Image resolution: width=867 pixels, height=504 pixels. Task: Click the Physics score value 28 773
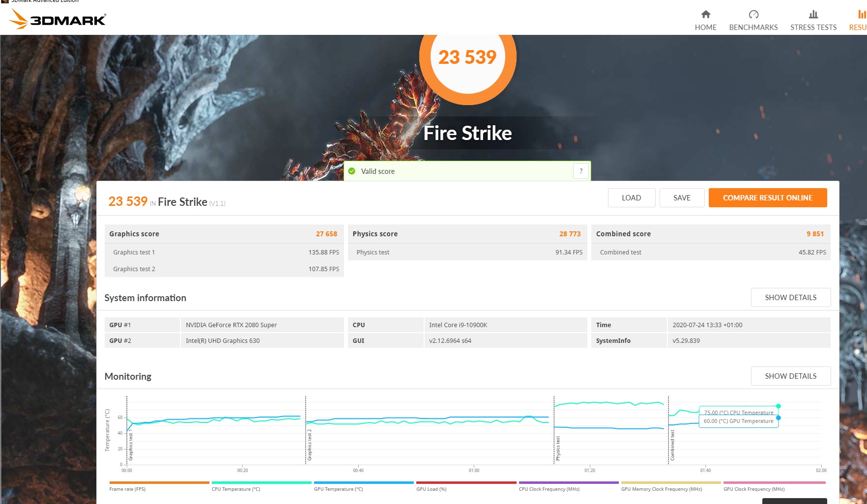[x=570, y=234]
